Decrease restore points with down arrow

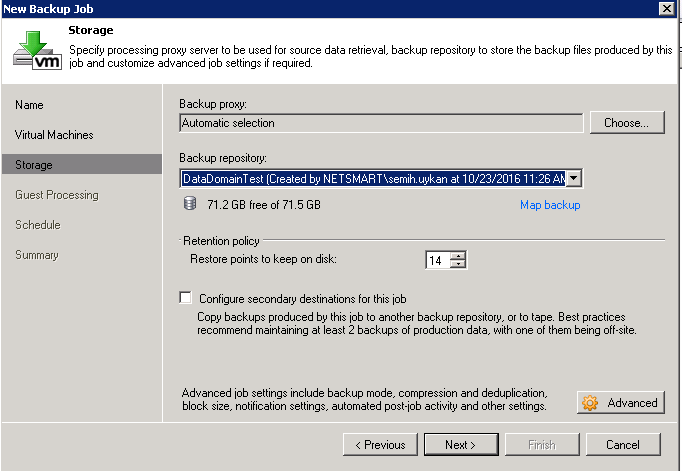tap(458, 265)
